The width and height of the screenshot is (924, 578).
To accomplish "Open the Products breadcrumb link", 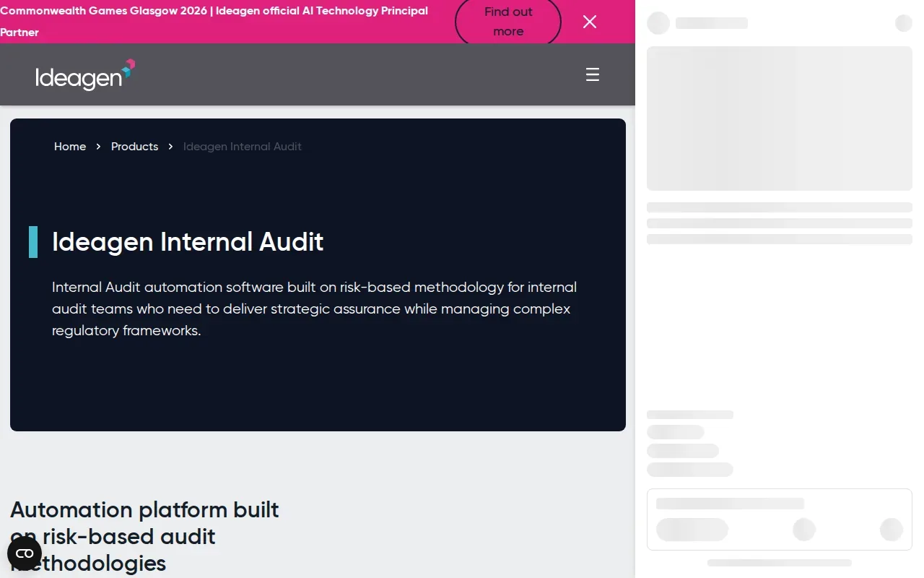I will click(x=134, y=147).
